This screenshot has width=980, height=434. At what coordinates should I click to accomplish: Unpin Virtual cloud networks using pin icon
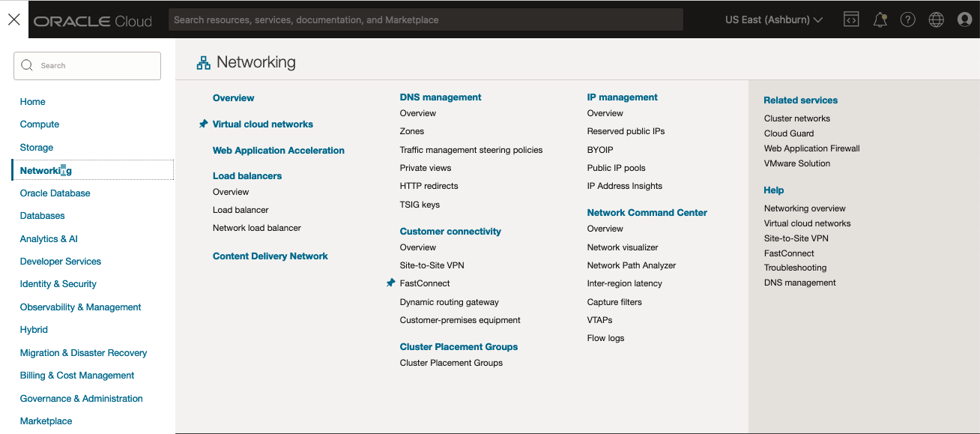(203, 124)
